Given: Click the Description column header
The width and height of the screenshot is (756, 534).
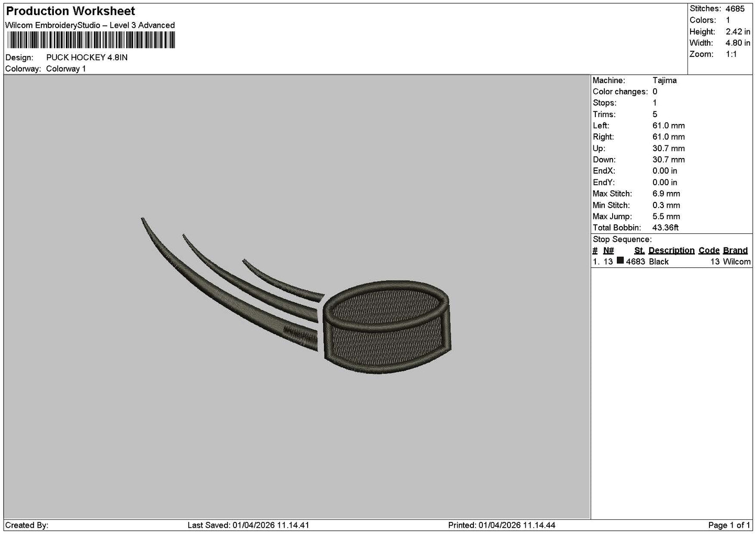Looking at the screenshot, I should tap(671, 251).
